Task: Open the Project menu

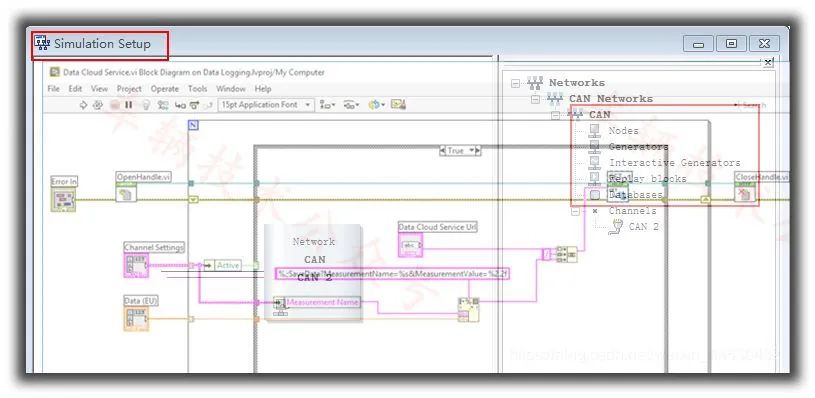Action: click(x=129, y=89)
